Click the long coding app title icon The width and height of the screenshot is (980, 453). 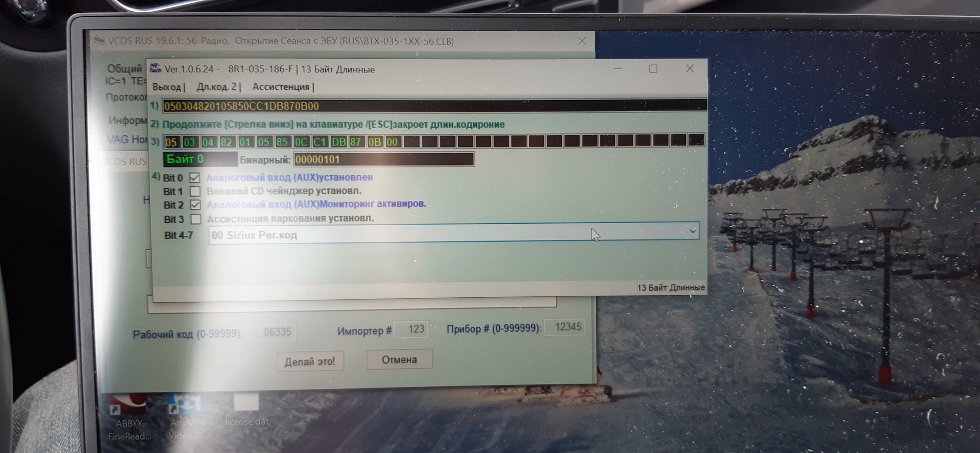(155, 68)
